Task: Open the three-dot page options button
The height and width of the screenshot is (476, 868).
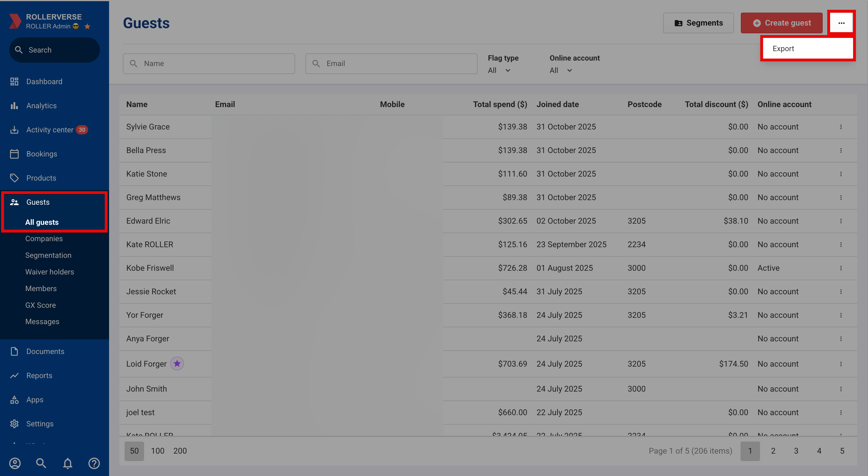Action: [x=841, y=23]
